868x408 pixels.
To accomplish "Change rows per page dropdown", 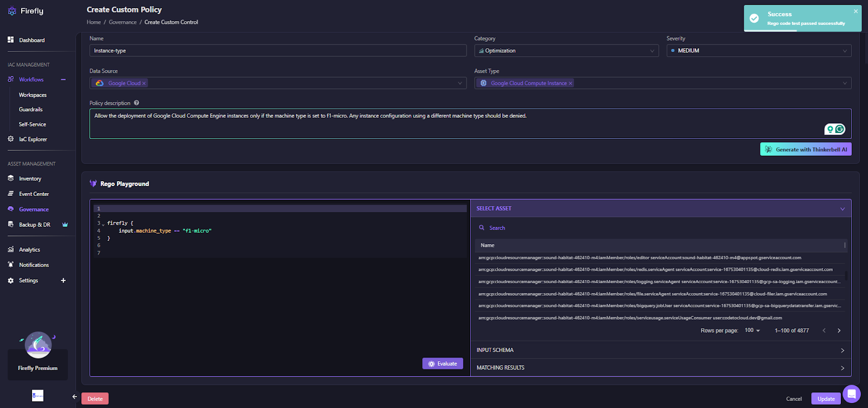I will tap(752, 330).
